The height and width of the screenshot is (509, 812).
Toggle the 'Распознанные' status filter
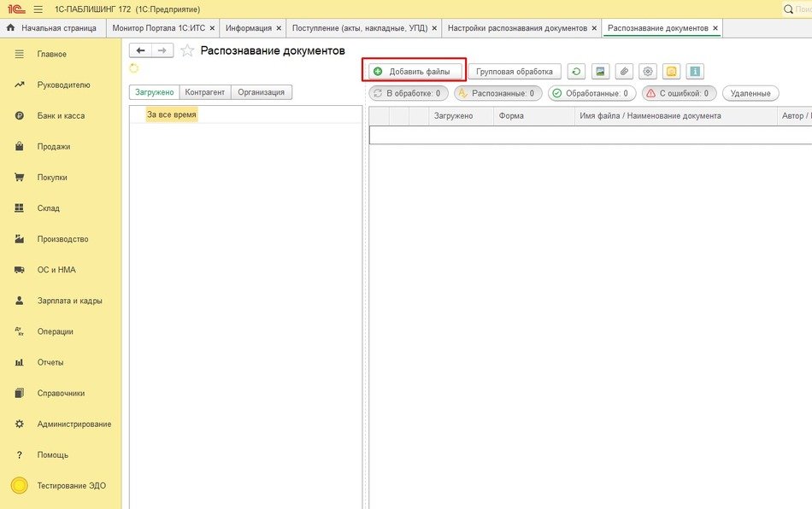(x=497, y=93)
